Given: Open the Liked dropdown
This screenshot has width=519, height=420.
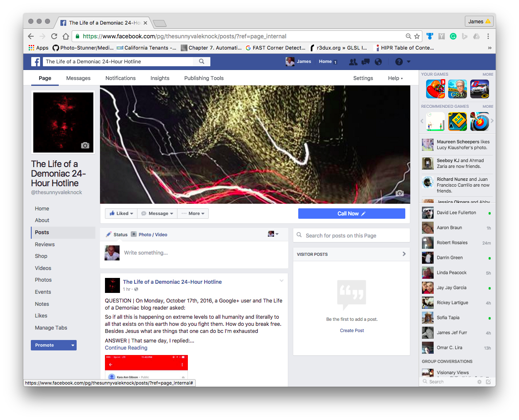Looking at the screenshot, I should [x=121, y=213].
